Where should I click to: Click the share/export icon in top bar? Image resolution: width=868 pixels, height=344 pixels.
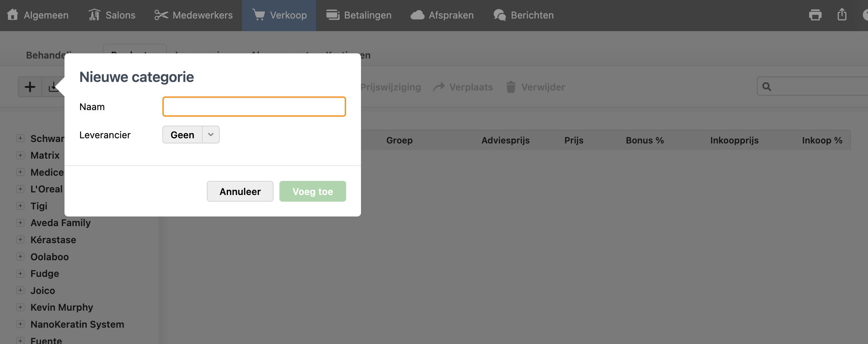pyautogui.click(x=842, y=15)
